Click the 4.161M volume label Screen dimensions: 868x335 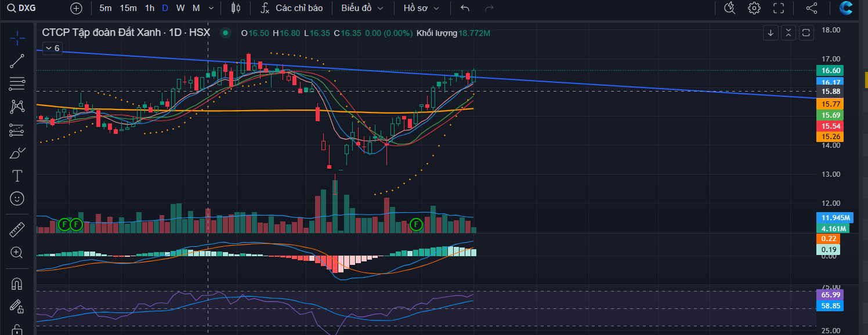coord(832,228)
